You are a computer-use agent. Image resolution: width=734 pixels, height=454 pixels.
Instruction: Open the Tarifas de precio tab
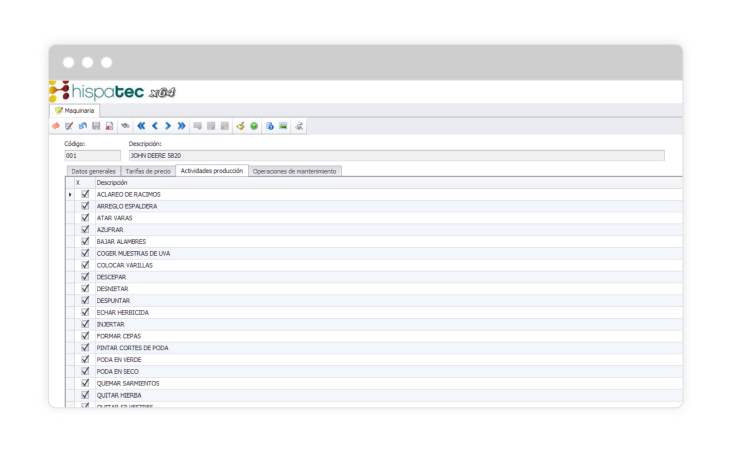click(147, 171)
